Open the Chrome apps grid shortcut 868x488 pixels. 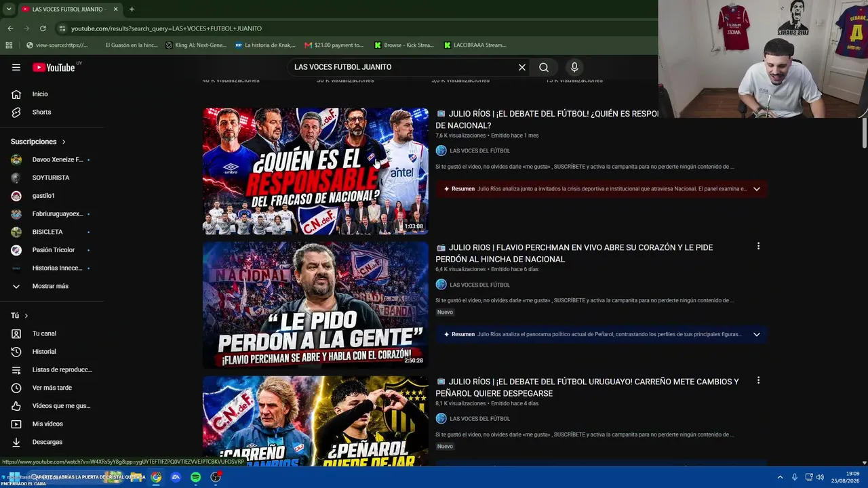[9, 45]
